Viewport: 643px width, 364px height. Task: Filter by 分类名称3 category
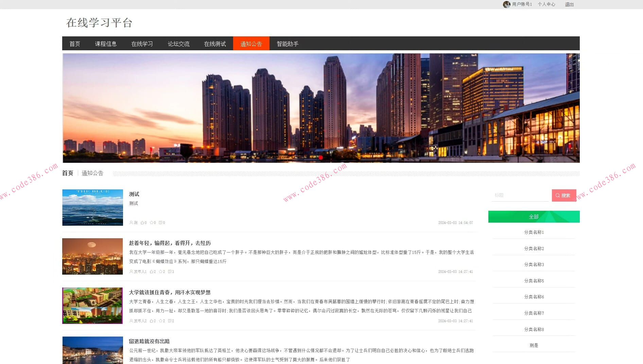tap(534, 265)
